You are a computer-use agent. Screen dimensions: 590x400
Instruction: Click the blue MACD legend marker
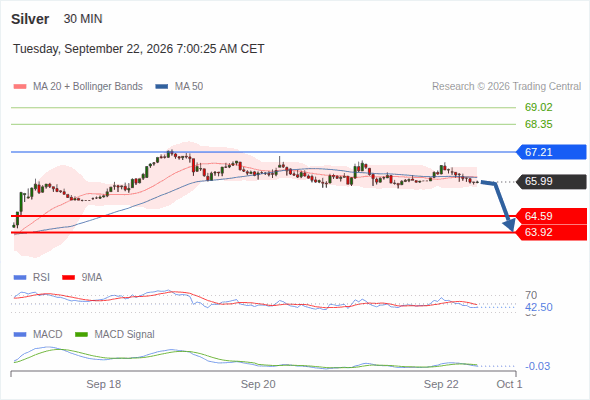(20, 334)
